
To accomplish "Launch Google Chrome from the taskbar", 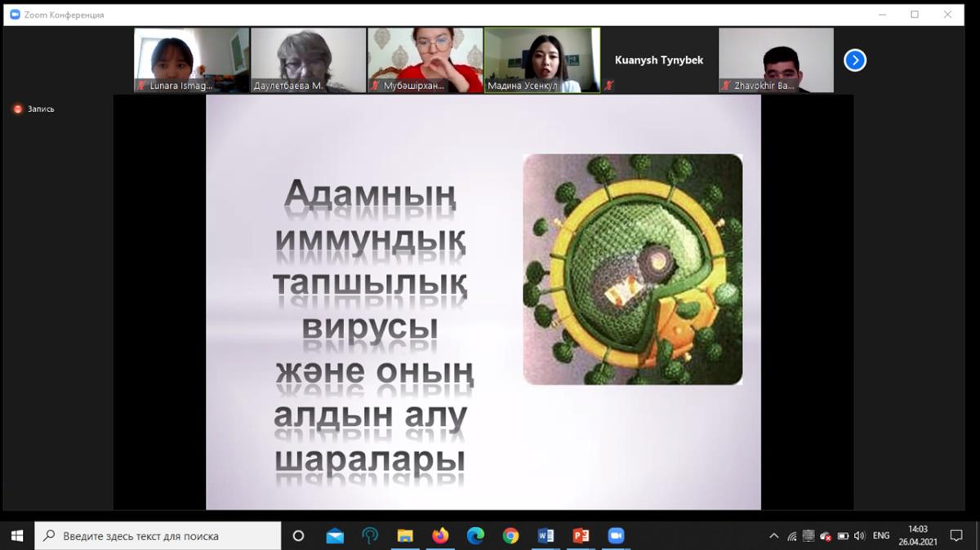I will tap(510, 536).
